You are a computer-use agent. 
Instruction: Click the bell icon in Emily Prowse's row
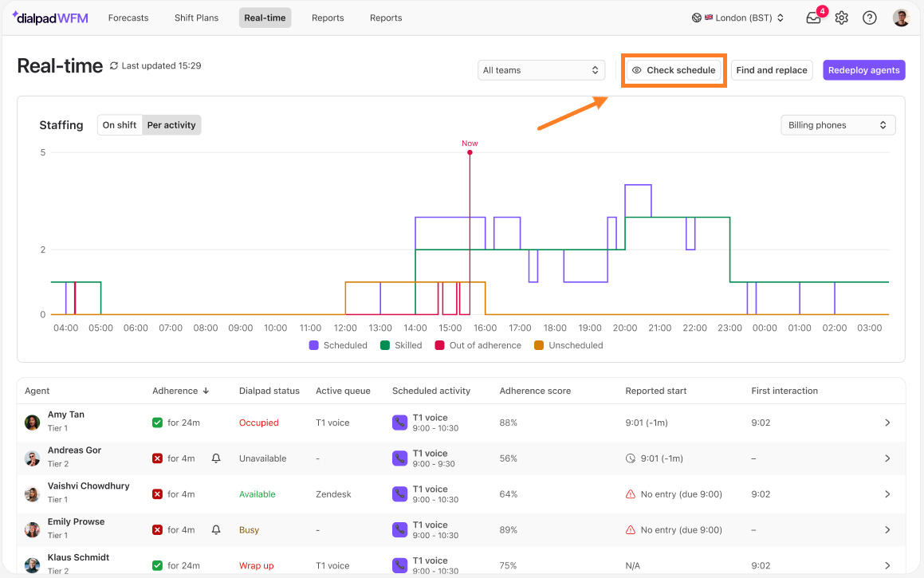tap(216, 529)
